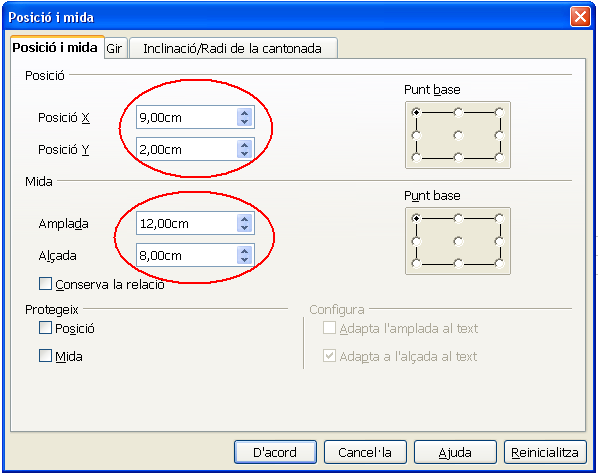Enable Conserva la relació checkbox
The image size is (600, 476).
[x=45, y=284]
